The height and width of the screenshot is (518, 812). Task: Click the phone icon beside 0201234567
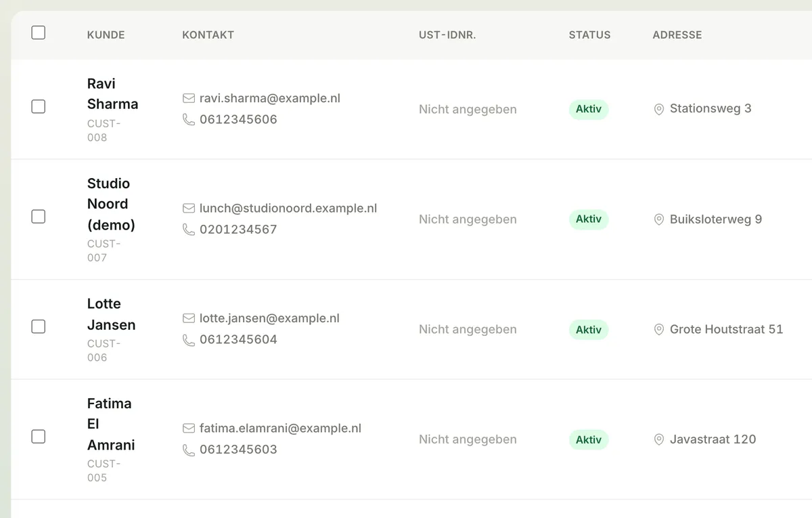[x=189, y=230]
